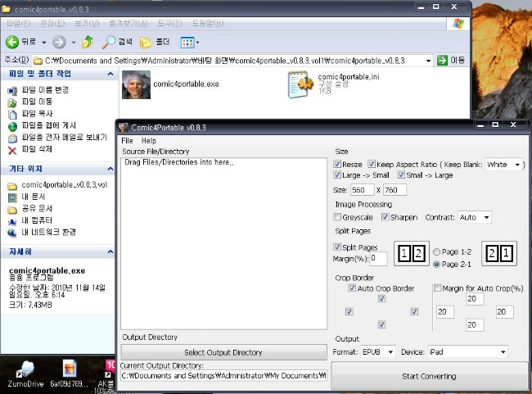
Task: Click Select Output Directory button
Action: point(223,352)
